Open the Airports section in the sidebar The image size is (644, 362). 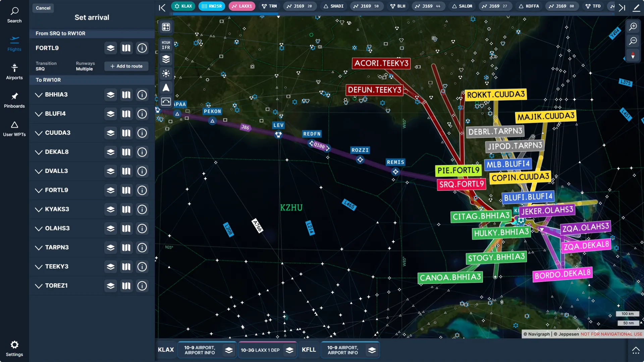coord(14,71)
